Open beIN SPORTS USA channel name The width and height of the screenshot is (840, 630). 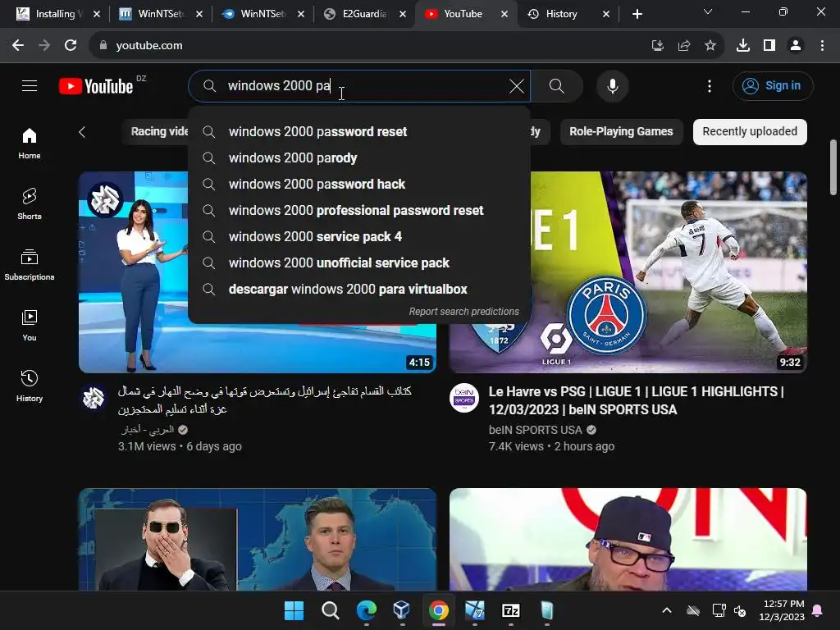(535, 430)
